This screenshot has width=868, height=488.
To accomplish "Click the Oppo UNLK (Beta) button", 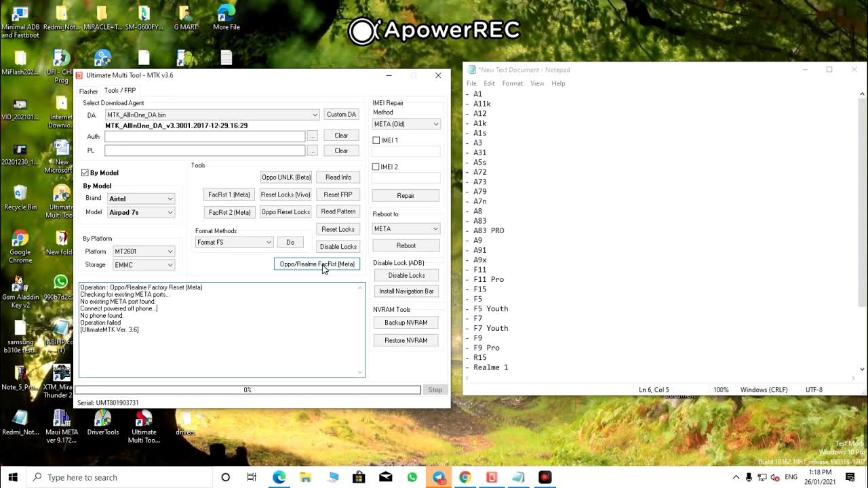I will [x=285, y=177].
